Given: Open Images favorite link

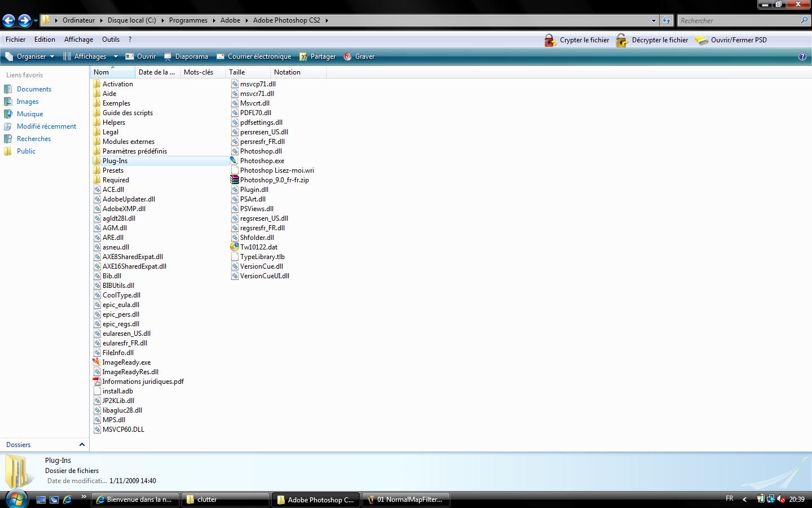Looking at the screenshot, I should click(28, 102).
